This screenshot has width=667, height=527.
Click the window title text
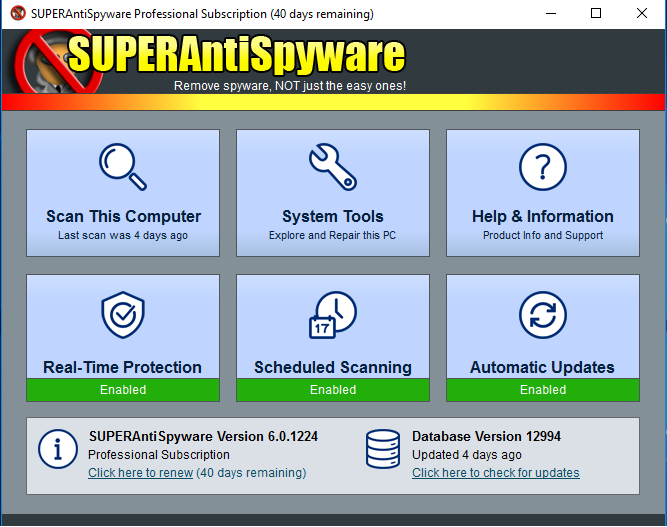point(202,14)
